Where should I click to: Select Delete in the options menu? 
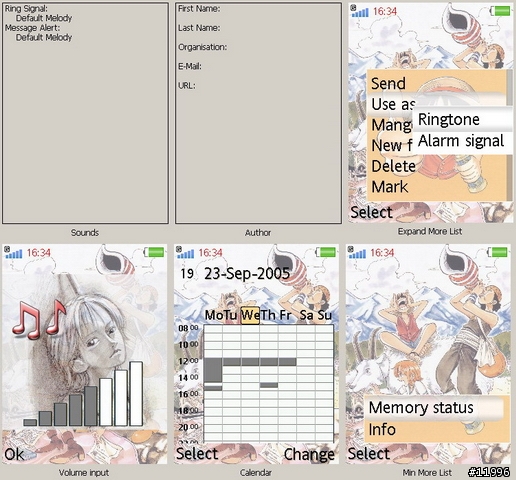pyautogui.click(x=393, y=166)
